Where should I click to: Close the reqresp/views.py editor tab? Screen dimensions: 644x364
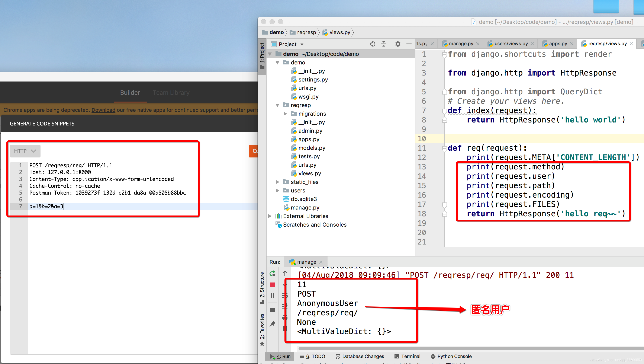(631, 44)
